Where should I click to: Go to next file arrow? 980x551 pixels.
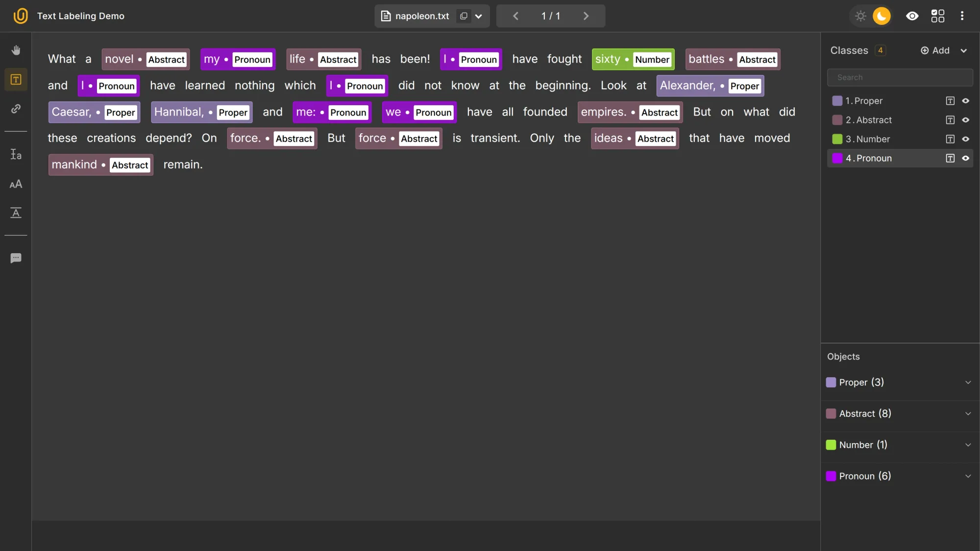(x=586, y=16)
